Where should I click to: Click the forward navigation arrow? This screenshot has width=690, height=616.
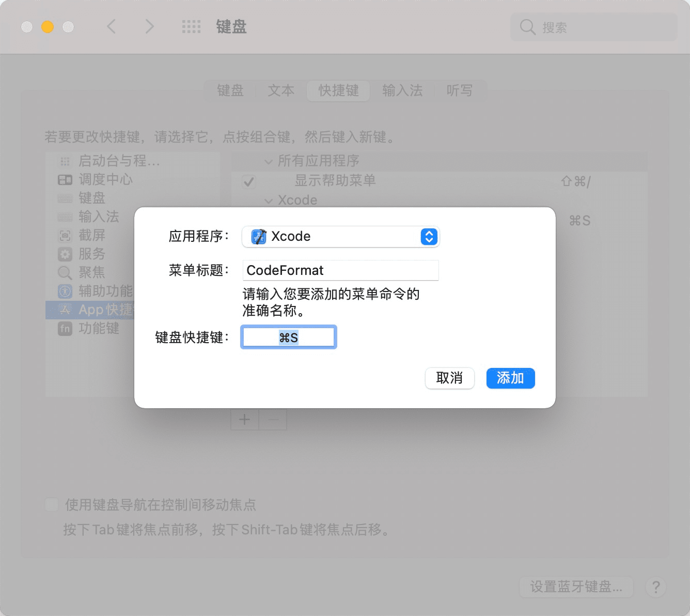pos(149,26)
